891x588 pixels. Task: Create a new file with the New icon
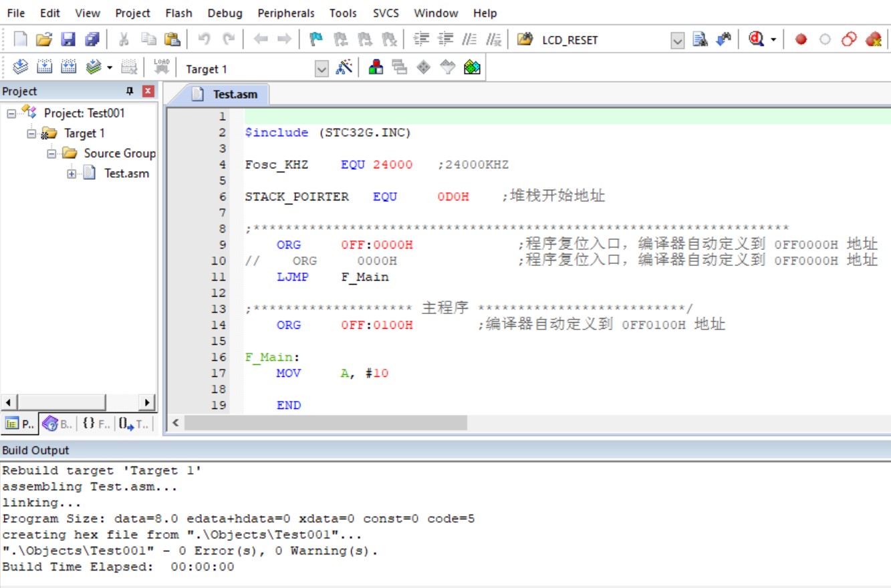pyautogui.click(x=20, y=39)
